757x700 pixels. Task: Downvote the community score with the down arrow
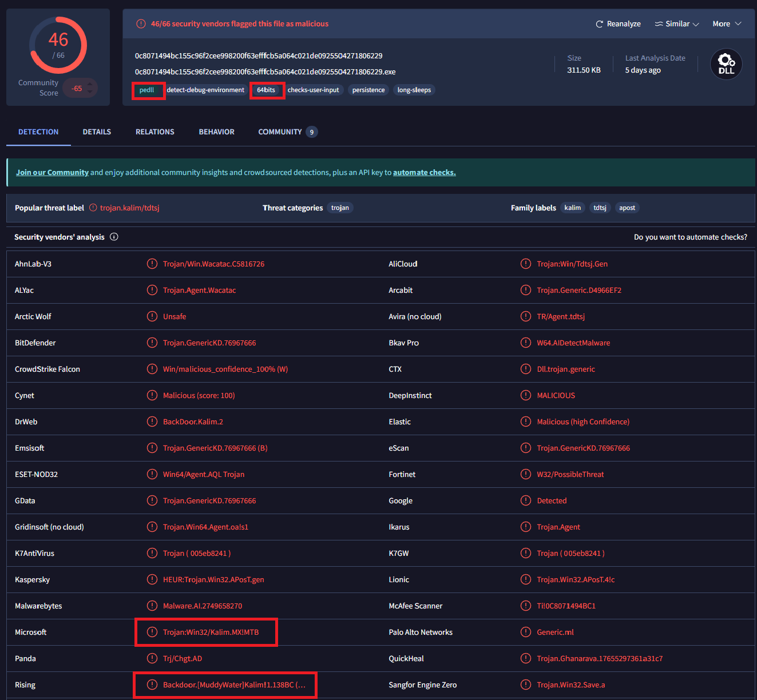(x=89, y=92)
